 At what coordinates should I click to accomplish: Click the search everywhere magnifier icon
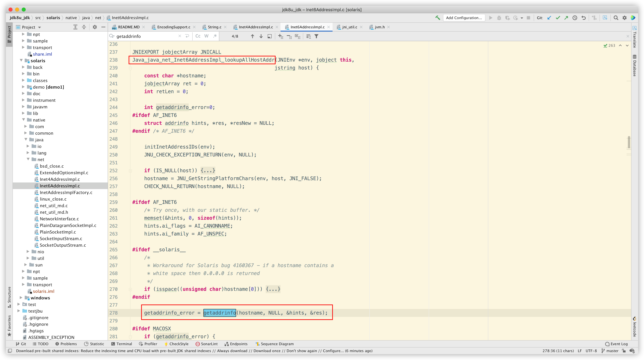pyautogui.click(x=616, y=18)
